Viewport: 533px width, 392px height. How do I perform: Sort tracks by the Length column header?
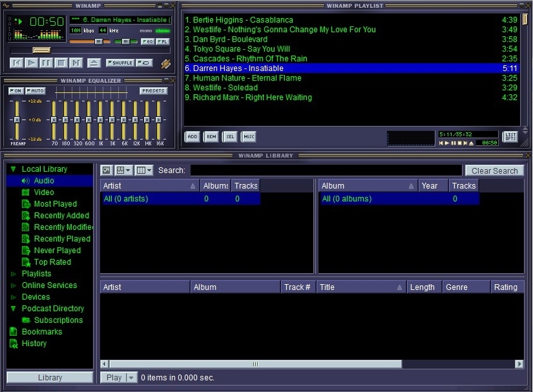[x=424, y=287]
